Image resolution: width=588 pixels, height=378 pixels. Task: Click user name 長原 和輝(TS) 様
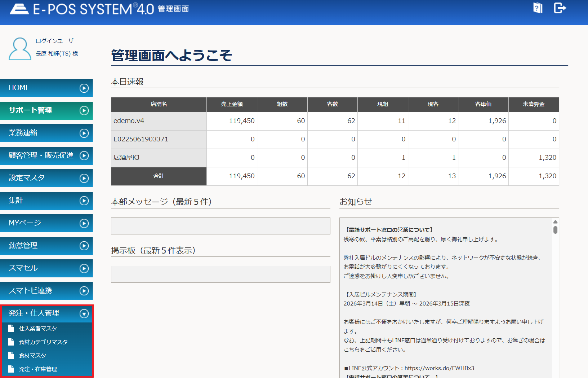57,53
